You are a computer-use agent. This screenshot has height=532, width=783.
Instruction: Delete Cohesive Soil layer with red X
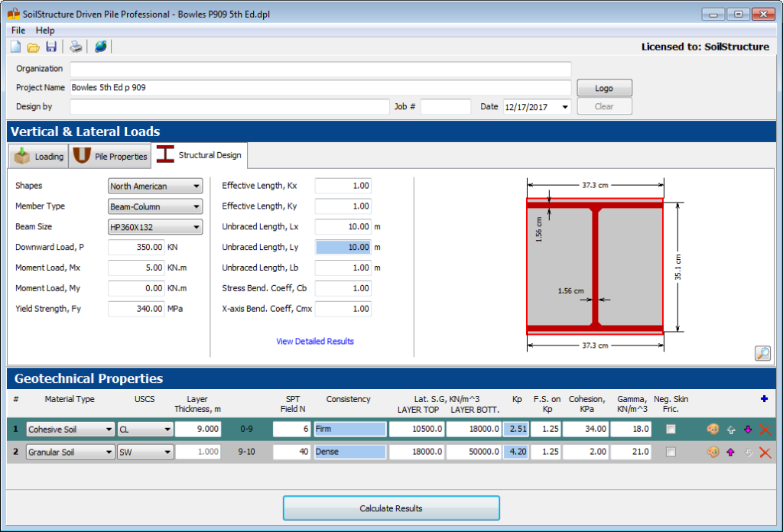click(765, 430)
